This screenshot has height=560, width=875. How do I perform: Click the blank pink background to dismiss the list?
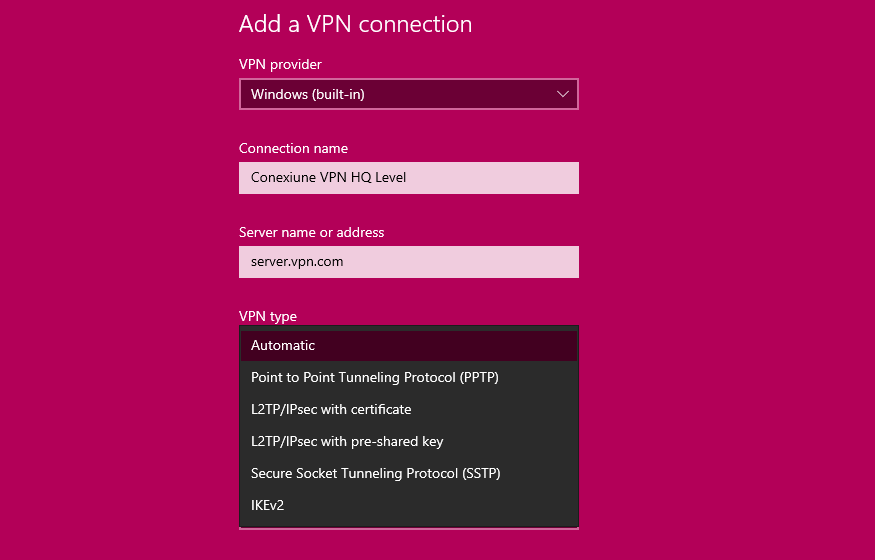click(725, 279)
